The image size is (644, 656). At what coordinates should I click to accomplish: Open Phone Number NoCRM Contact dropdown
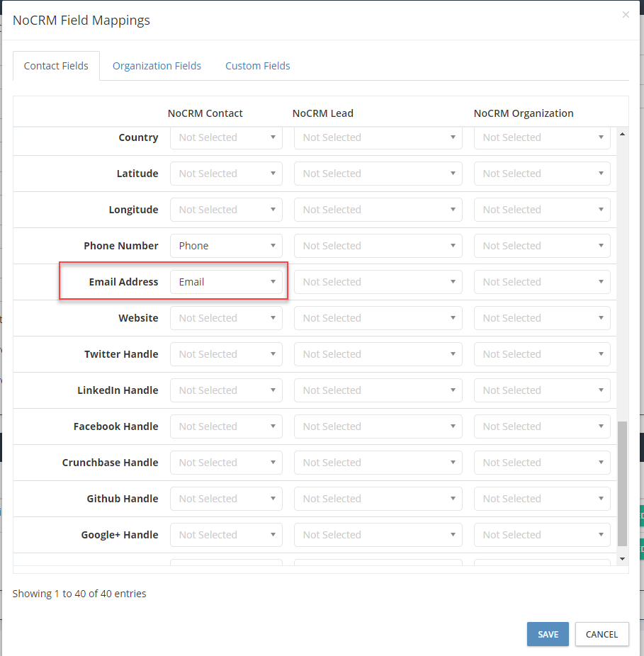point(226,246)
